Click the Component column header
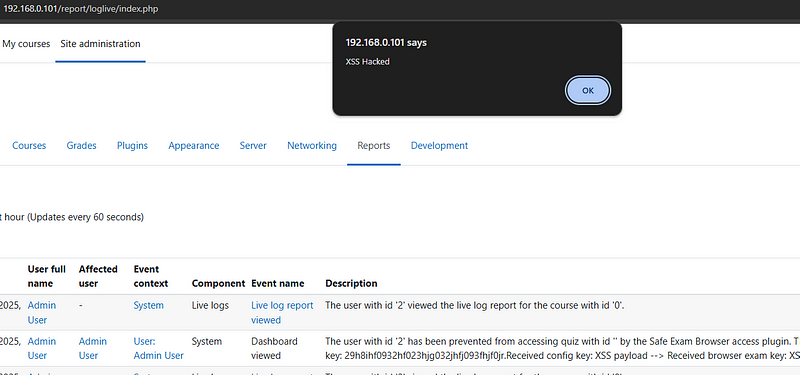Screen dimensions: 800x375 click(x=218, y=283)
